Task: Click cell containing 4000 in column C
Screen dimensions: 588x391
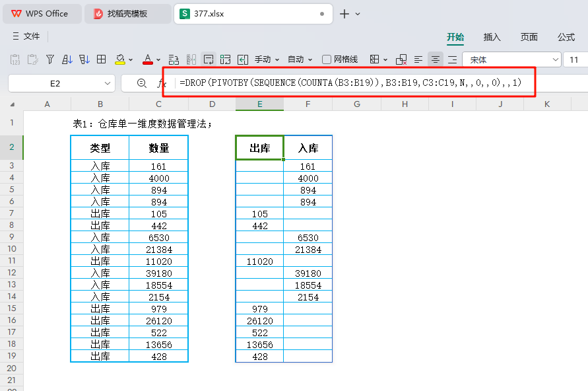Action: pyautogui.click(x=158, y=178)
